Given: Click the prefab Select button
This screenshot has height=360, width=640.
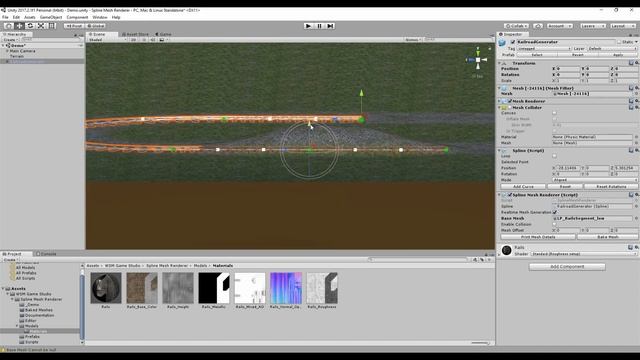Looking at the screenshot, I should tap(537, 55).
